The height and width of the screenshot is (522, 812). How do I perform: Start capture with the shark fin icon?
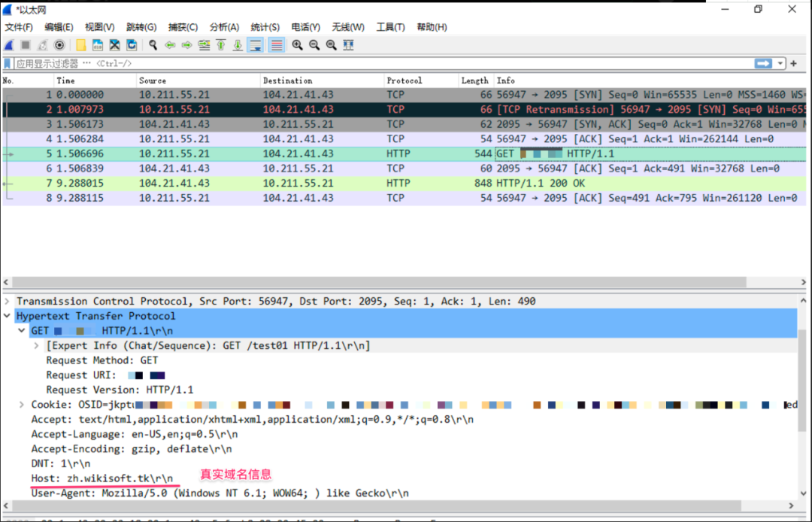(9, 45)
